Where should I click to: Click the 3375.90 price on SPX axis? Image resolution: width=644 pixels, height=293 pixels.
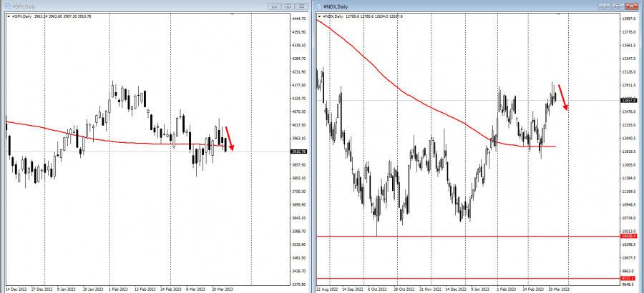(298, 284)
